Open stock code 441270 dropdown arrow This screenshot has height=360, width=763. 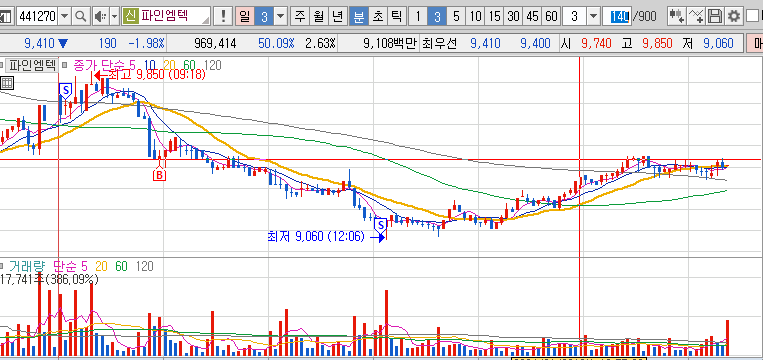point(65,17)
